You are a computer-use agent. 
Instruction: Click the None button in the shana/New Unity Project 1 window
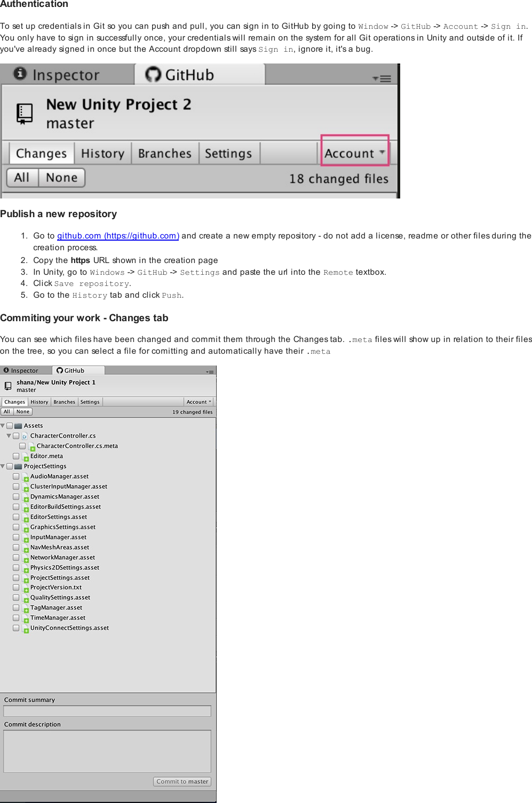pyautogui.click(x=23, y=412)
